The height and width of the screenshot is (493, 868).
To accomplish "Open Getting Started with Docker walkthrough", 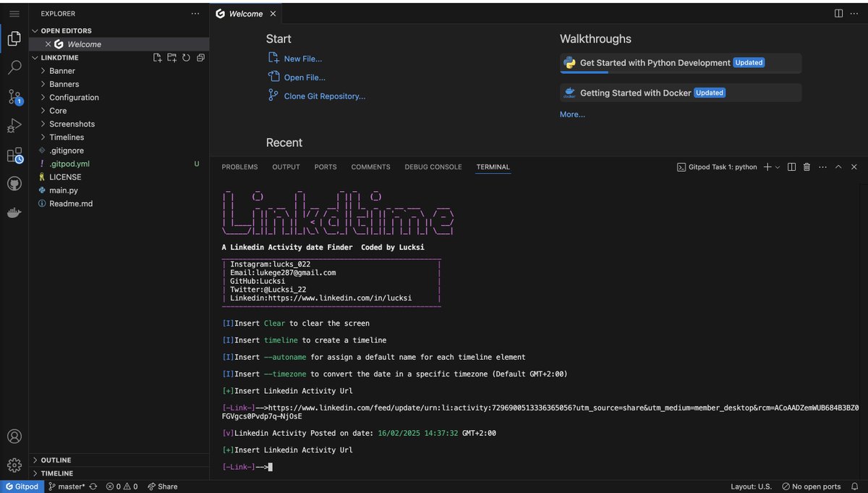I will (x=681, y=93).
